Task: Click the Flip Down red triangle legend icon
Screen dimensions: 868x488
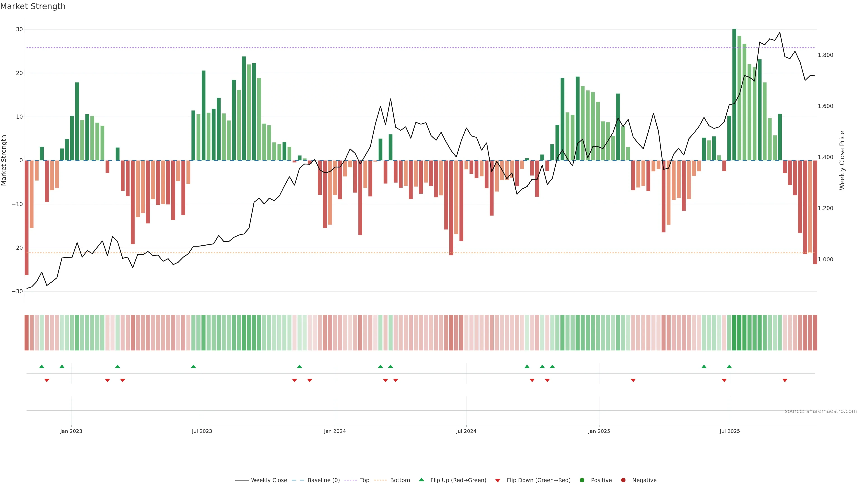Action: click(498, 480)
